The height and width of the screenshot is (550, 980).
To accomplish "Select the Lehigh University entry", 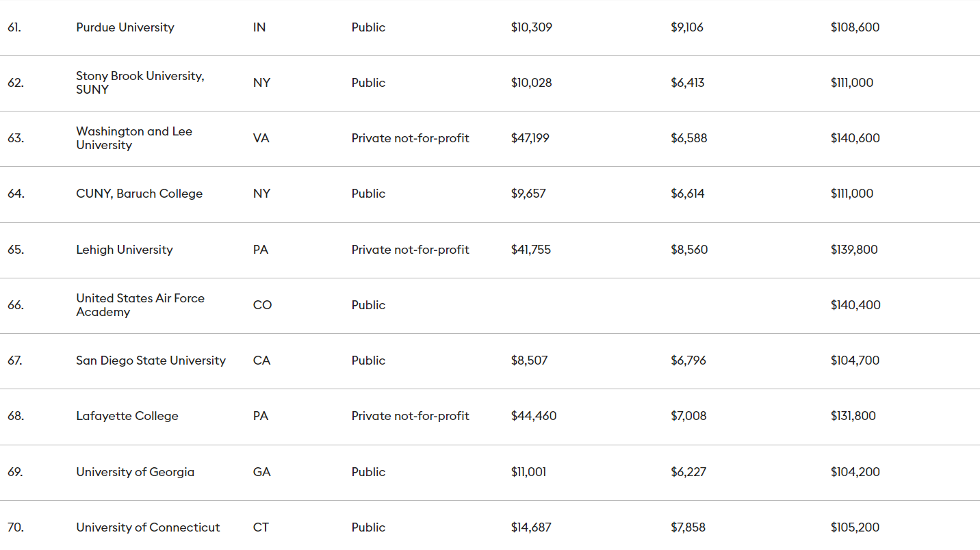I will [125, 250].
